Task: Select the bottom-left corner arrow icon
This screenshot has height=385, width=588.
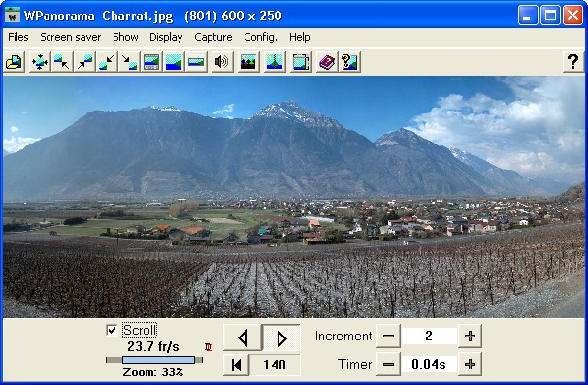Action: coord(107,62)
